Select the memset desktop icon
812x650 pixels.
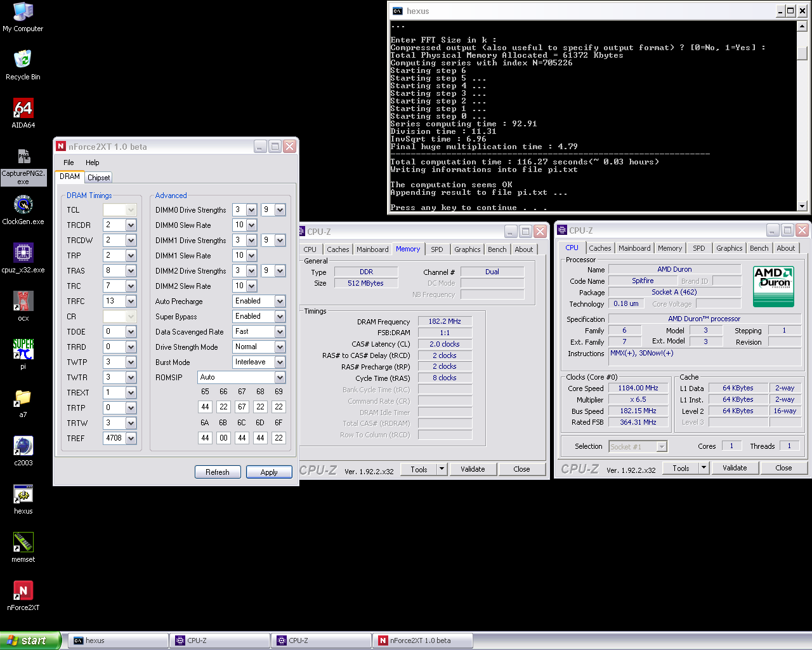tap(23, 548)
